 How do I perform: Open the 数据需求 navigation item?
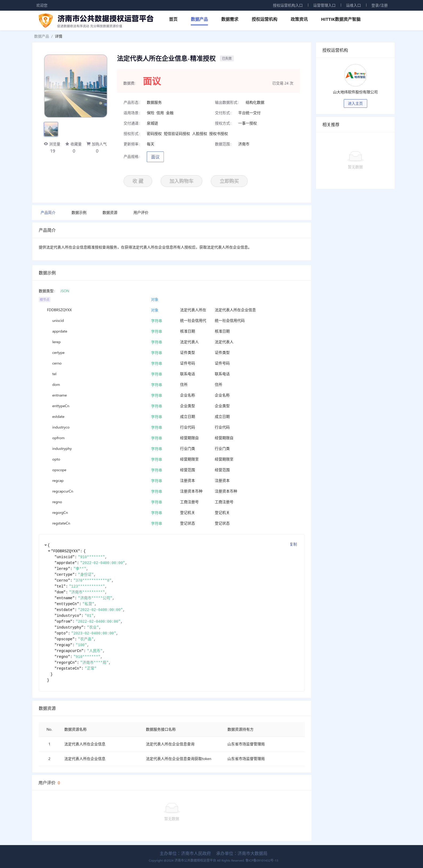point(230,19)
